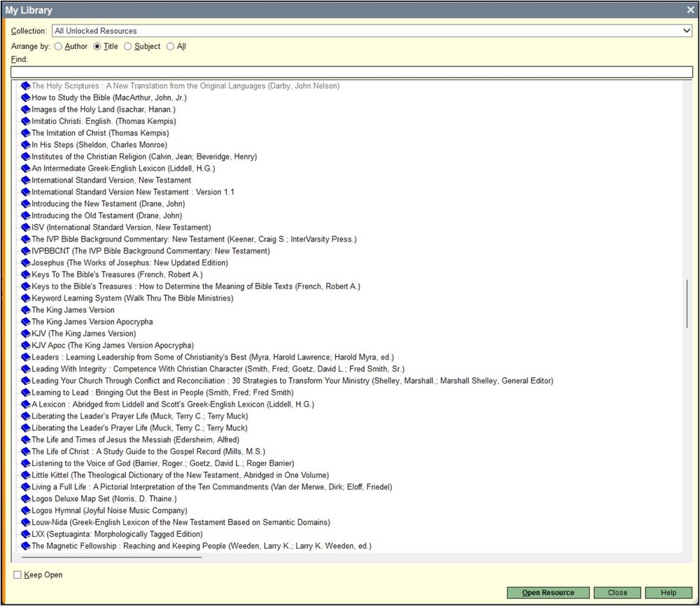Expand the All Unlocked Resources combo box arrow
Image resolution: width=700 pixels, height=606 pixels.
(x=687, y=30)
